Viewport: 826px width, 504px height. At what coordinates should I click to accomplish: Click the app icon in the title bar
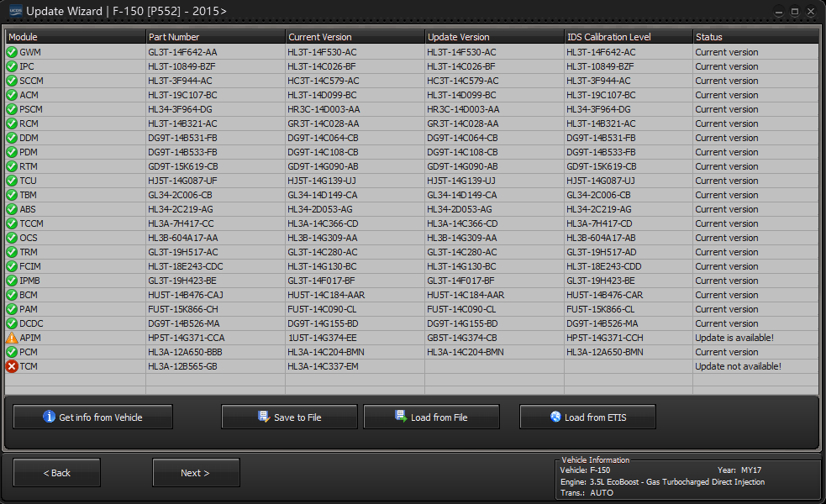tap(14, 11)
